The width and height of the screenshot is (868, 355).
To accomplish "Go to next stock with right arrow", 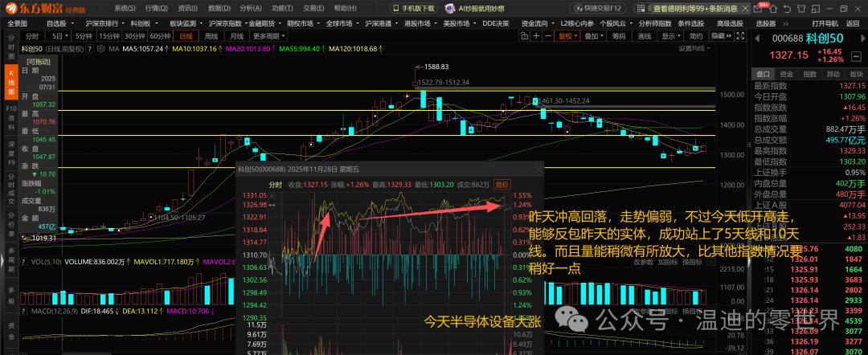I will click(x=863, y=39).
